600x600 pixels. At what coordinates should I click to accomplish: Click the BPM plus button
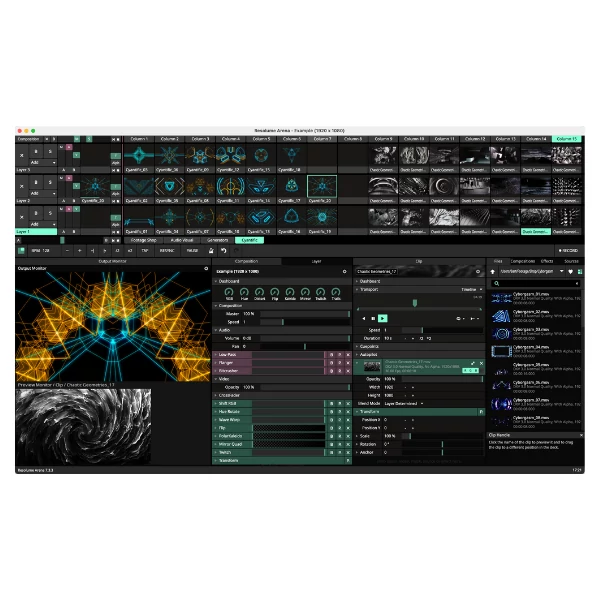tap(79, 251)
